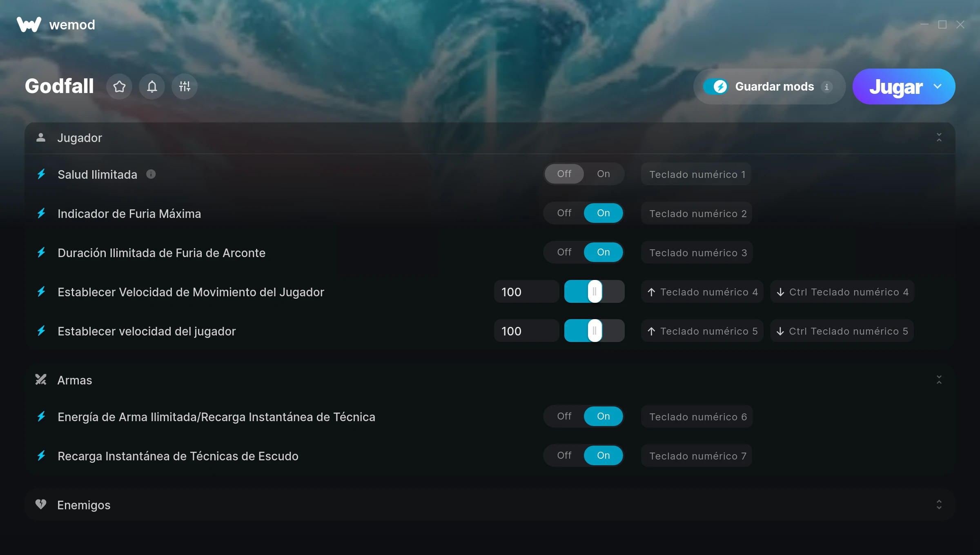
Task: Collapse the Armas section chevron
Action: pos(939,380)
